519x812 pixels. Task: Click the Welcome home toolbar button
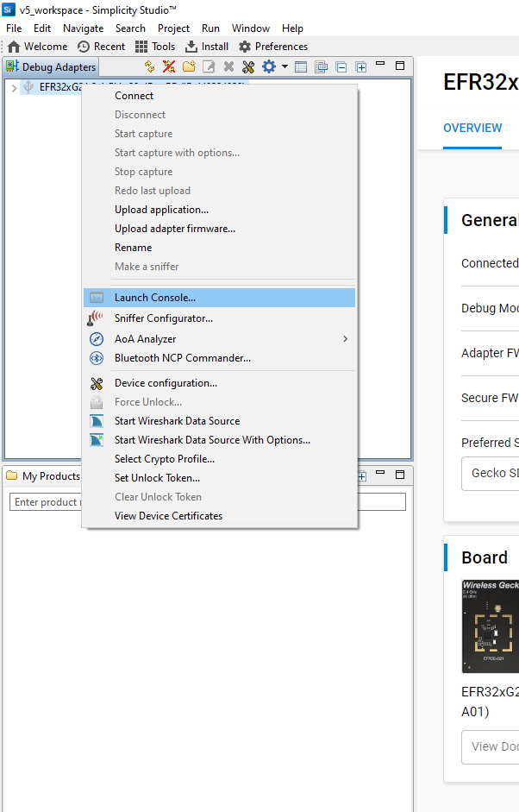(37, 47)
